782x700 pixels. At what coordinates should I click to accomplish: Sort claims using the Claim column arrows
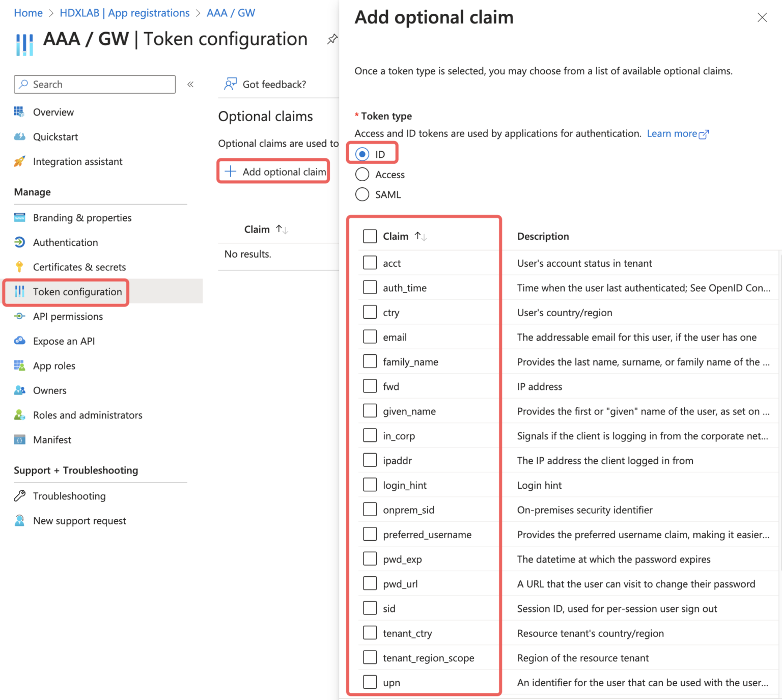[x=421, y=236]
